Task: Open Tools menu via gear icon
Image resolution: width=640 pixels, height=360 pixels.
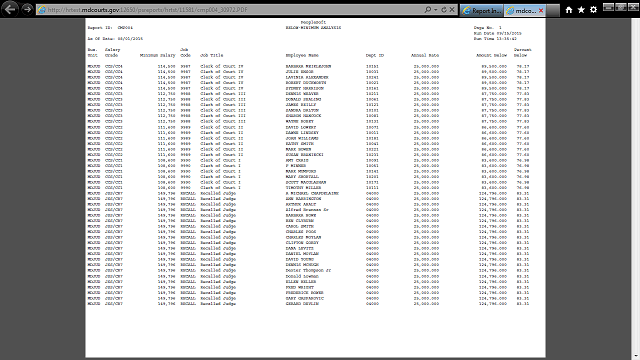Action: (x=593, y=10)
